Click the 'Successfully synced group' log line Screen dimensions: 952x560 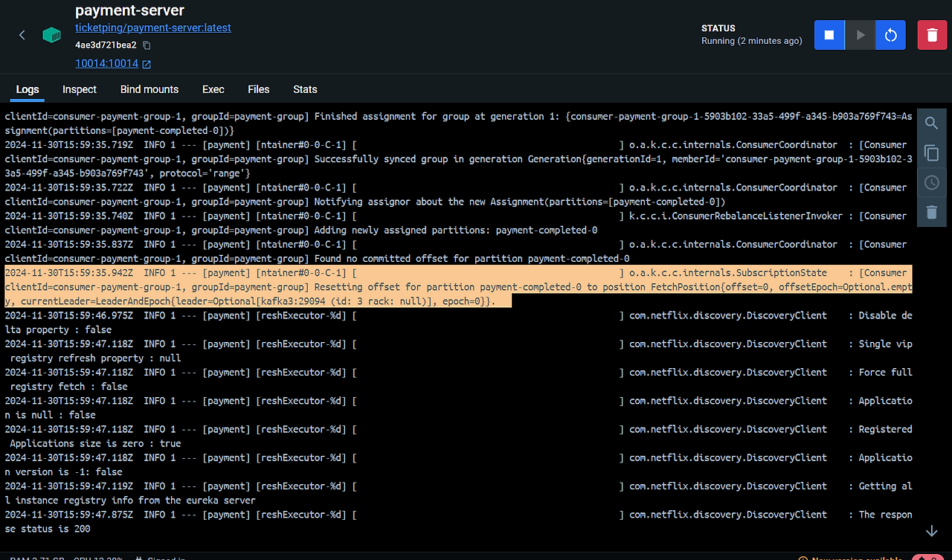pos(458,159)
